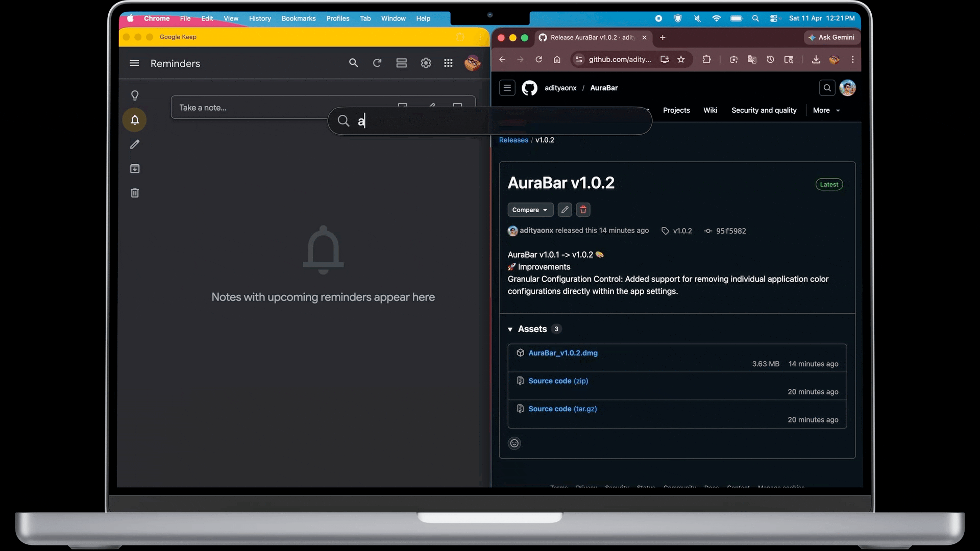Click the install app icon in address bar
980x551 pixels.
(x=665, y=60)
